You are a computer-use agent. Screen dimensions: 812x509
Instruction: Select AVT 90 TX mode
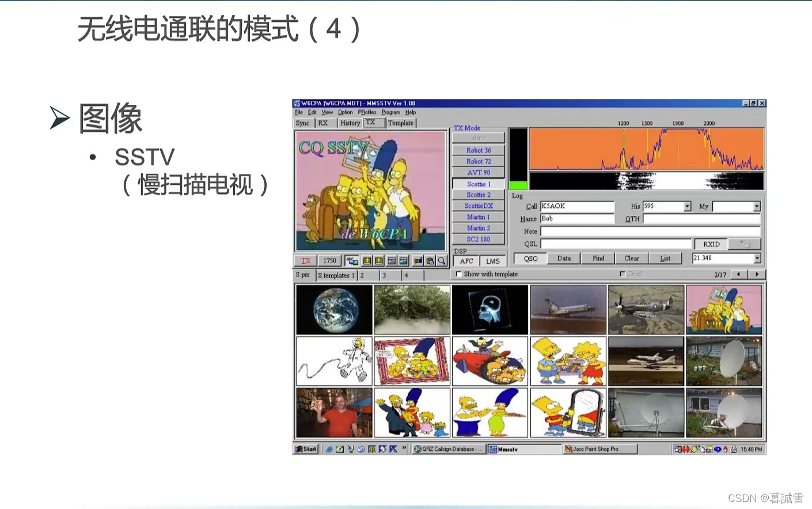(479, 172)
